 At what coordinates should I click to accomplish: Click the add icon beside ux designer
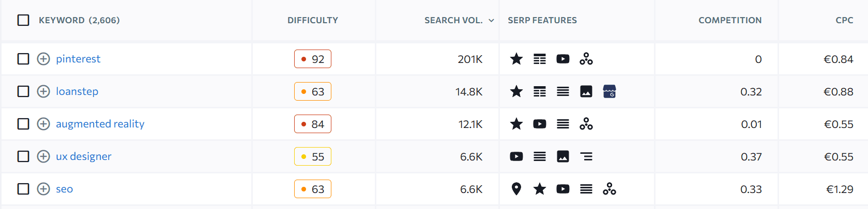coord(43,156)
